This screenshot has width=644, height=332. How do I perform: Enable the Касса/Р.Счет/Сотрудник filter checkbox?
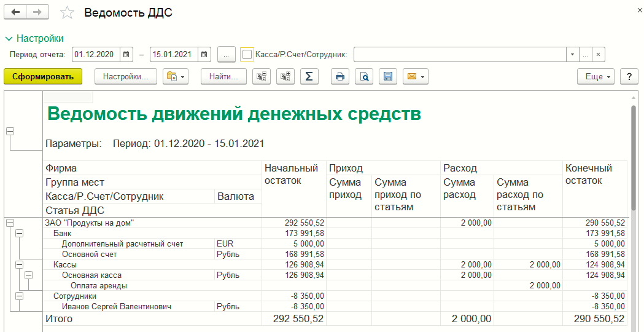pos(247,55)
